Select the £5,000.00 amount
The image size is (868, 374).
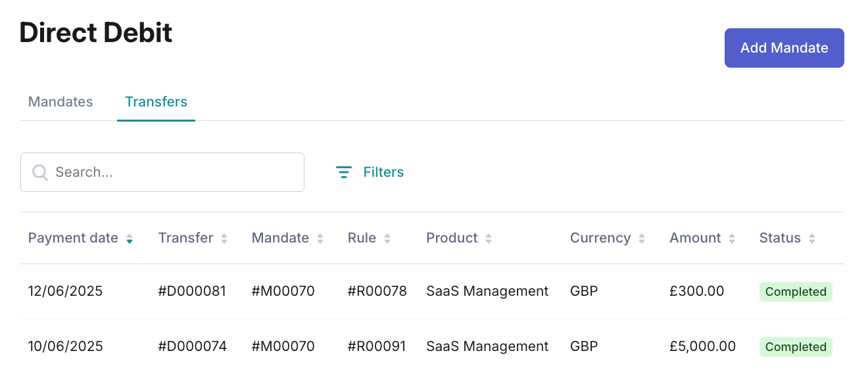(703, 346)
